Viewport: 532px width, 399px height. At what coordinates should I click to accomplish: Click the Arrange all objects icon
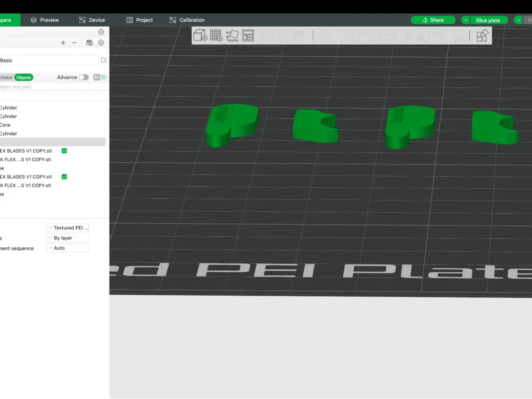(248, 35)
